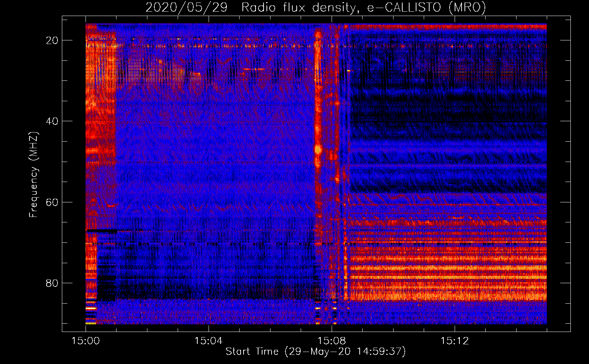Click the 20 MHz frequency tick label
The image size is (589, 364).
(52, 40)
